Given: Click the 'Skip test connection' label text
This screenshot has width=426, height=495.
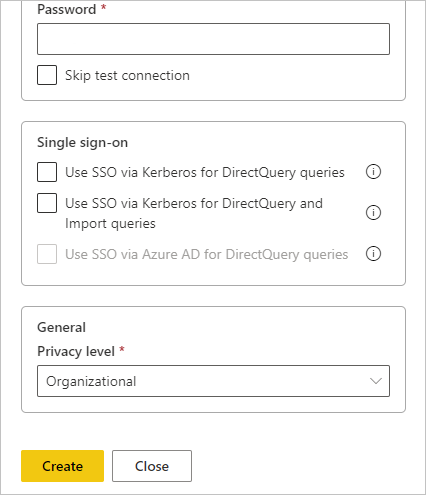Looking at the screenshot, I should pos(127,76).
